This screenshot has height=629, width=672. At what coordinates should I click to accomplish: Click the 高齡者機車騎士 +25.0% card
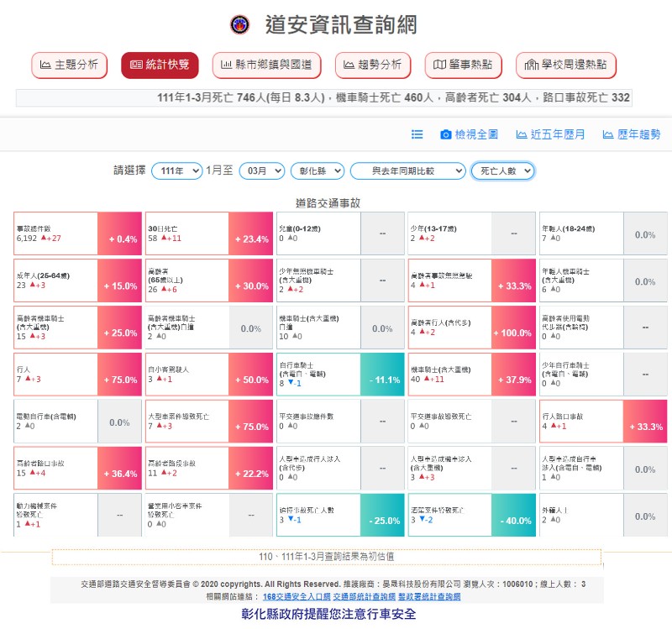point(77,328)
